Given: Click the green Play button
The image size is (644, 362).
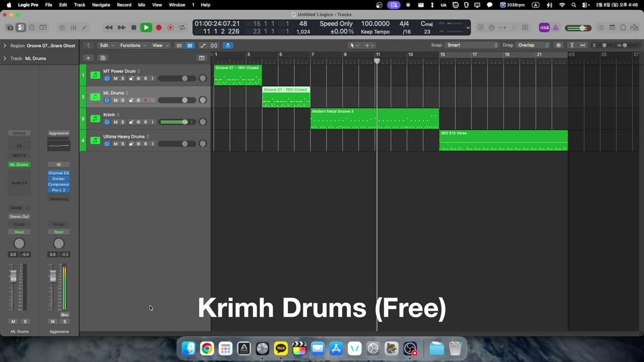Looking at the screenshot, I should click(146, 28).
